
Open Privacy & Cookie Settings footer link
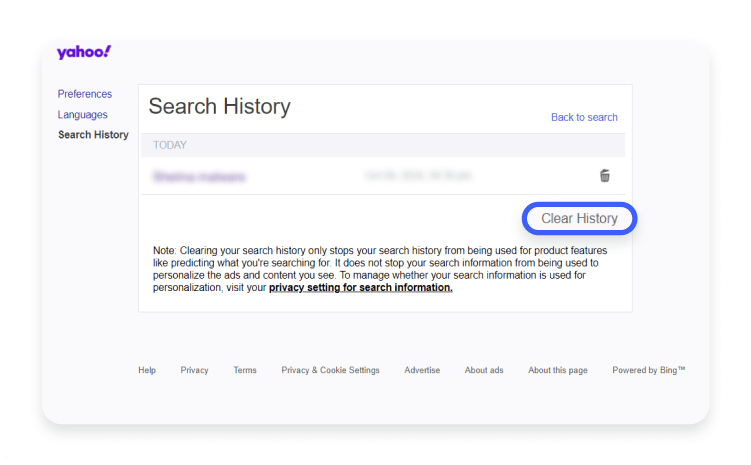[330, 370]
